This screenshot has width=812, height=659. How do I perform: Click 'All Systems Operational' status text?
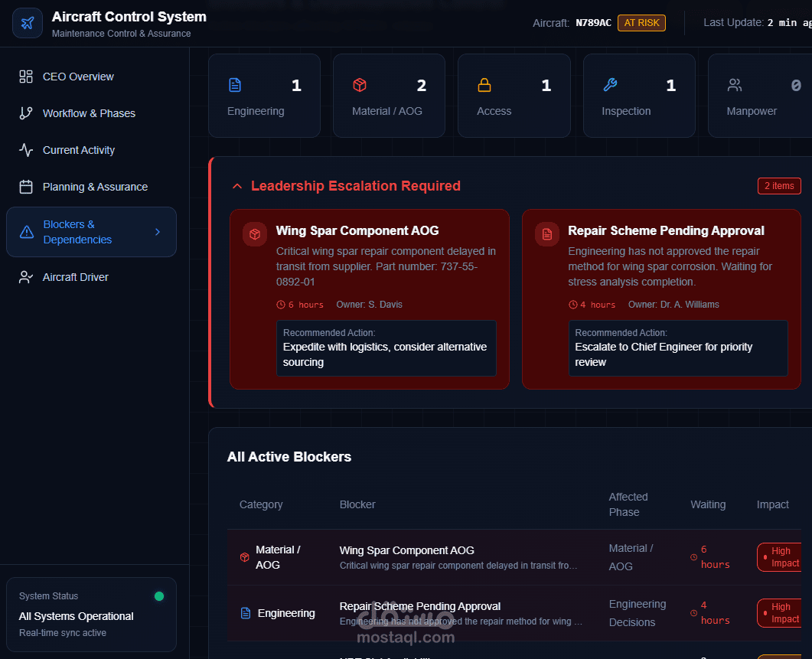point(76,616)
